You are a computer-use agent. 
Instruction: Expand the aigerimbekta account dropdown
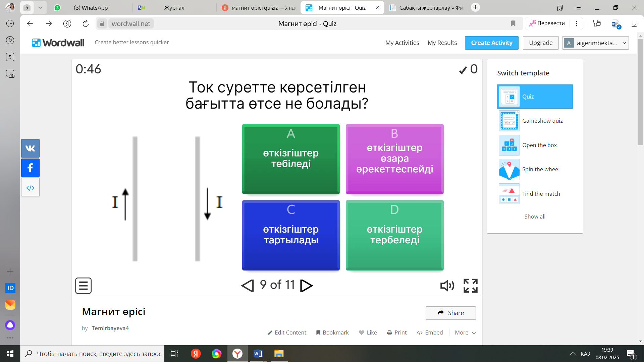point(624,43)
